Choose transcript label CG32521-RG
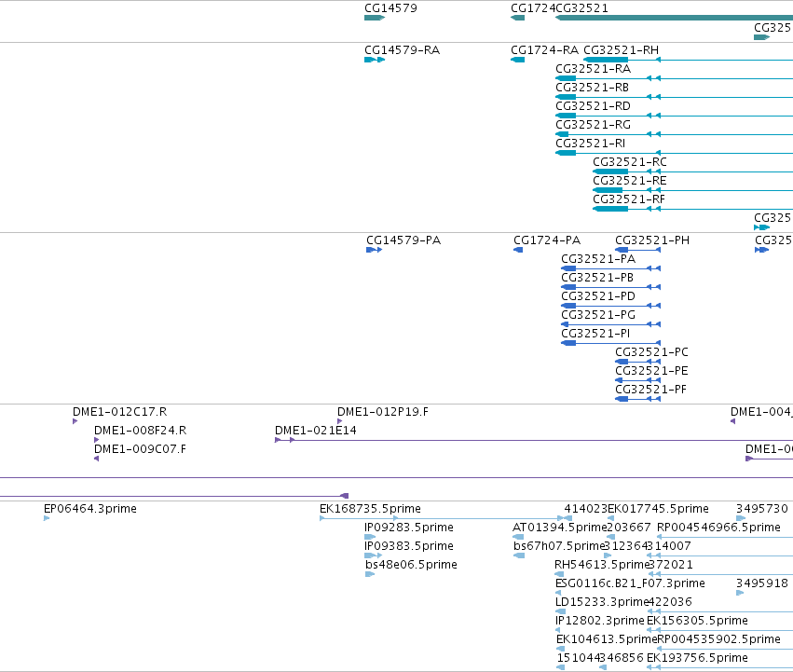This screenshot has height=672, width=793. click(593, 125)
